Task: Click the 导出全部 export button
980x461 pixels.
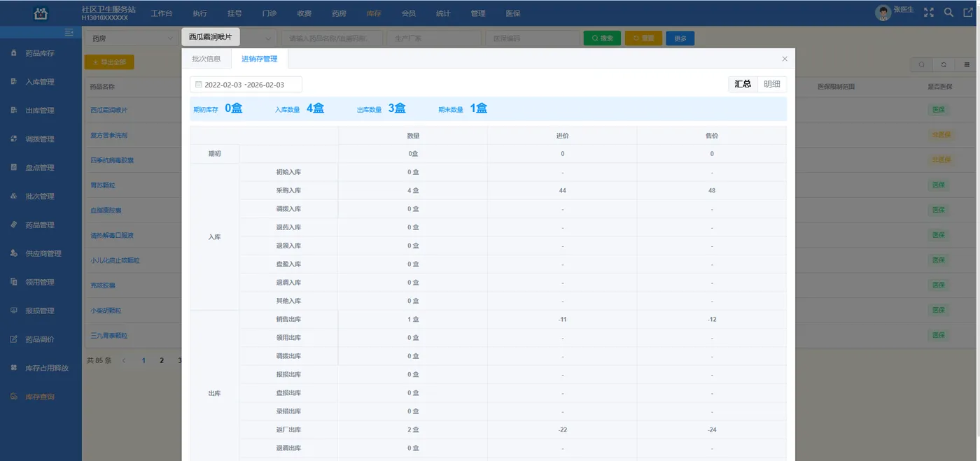Action: [x=109, y=62]
